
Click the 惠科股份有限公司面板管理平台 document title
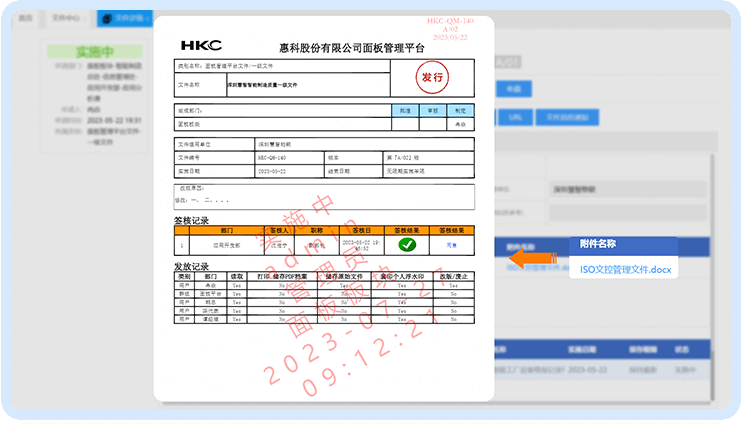tap(352, 48)
